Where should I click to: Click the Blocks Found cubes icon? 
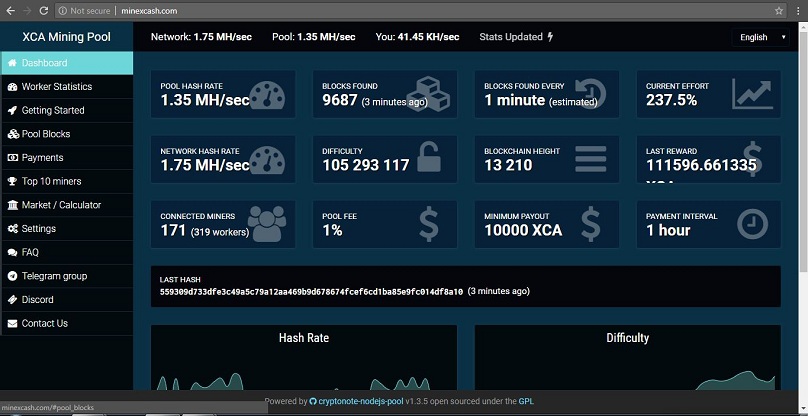pos(428,94)
